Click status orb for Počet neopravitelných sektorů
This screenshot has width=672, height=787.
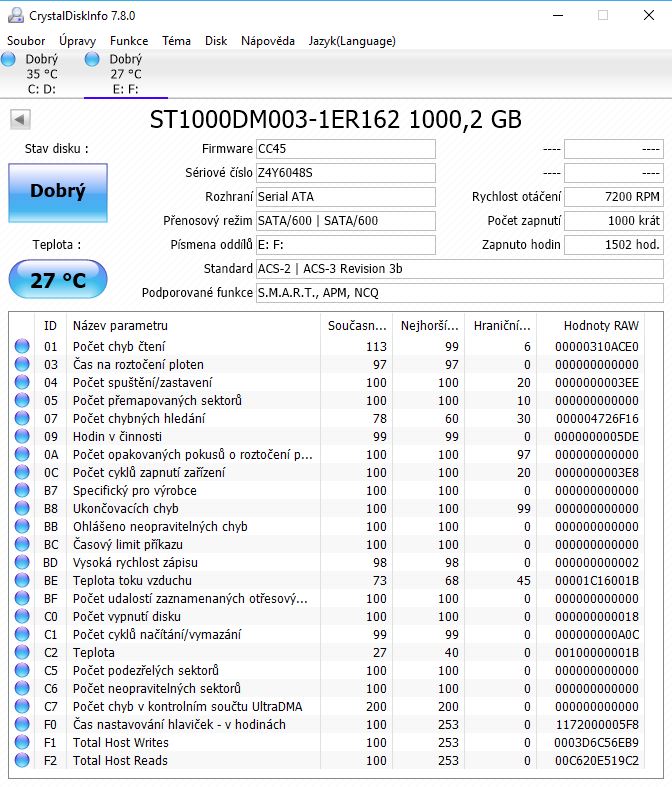pos(22,689)
